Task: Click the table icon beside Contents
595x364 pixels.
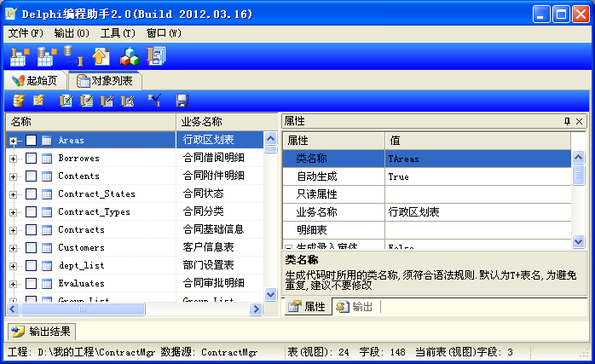Action: [47, 176]
